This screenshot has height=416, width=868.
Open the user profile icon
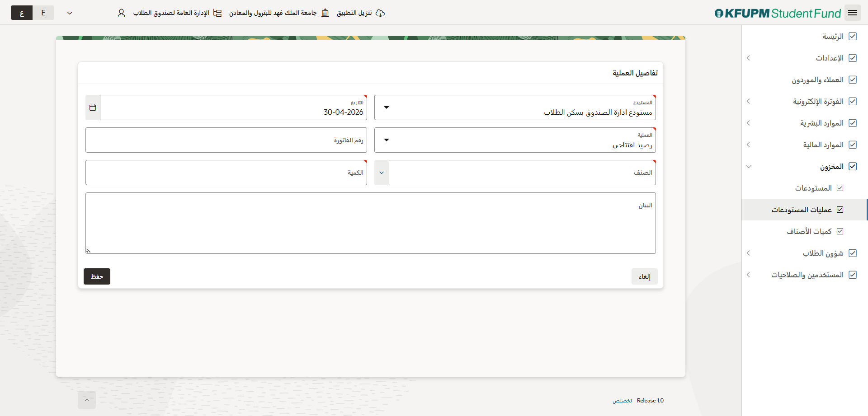[121, 13]
